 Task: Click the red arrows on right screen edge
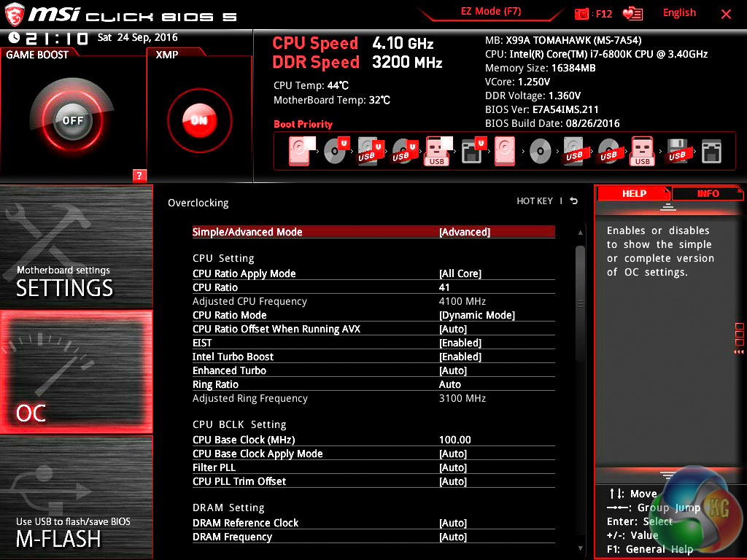coord(739,352)
